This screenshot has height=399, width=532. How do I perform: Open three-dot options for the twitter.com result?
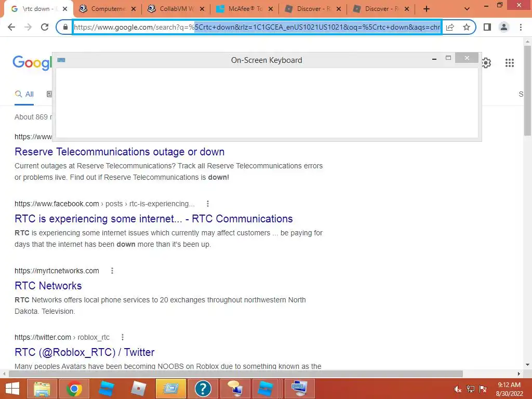[x=123, y=337]
